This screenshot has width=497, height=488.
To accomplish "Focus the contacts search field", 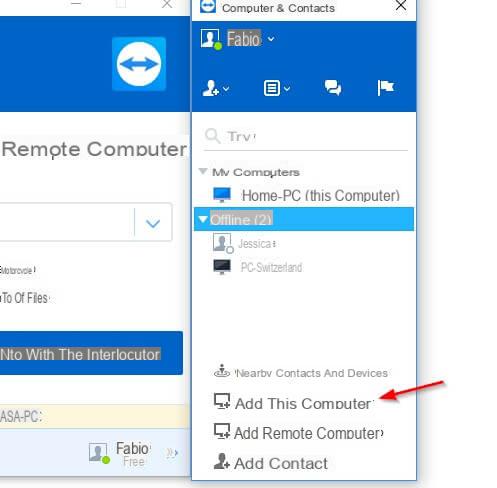I will click(306, 137).
